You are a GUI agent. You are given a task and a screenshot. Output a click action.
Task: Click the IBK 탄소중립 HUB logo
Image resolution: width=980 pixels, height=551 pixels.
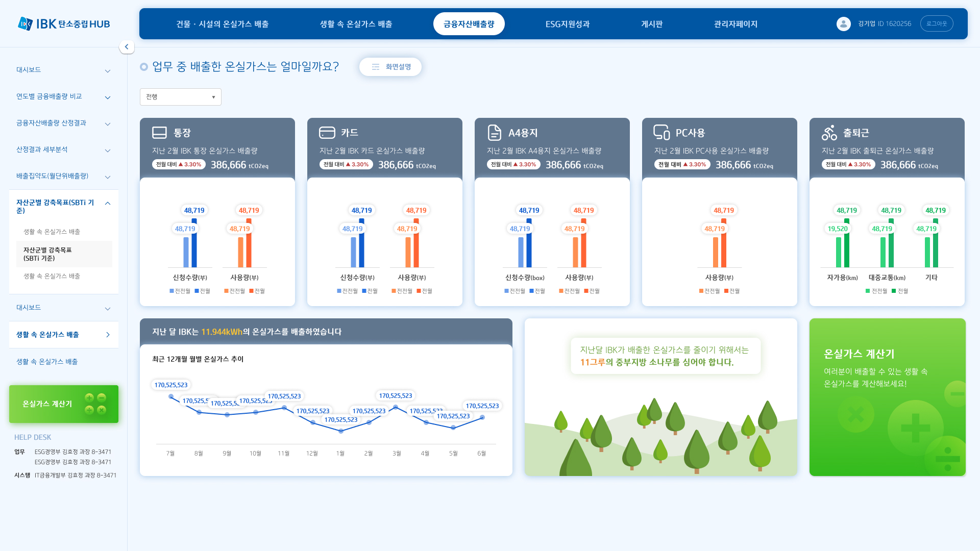click(x=64, y=23)
